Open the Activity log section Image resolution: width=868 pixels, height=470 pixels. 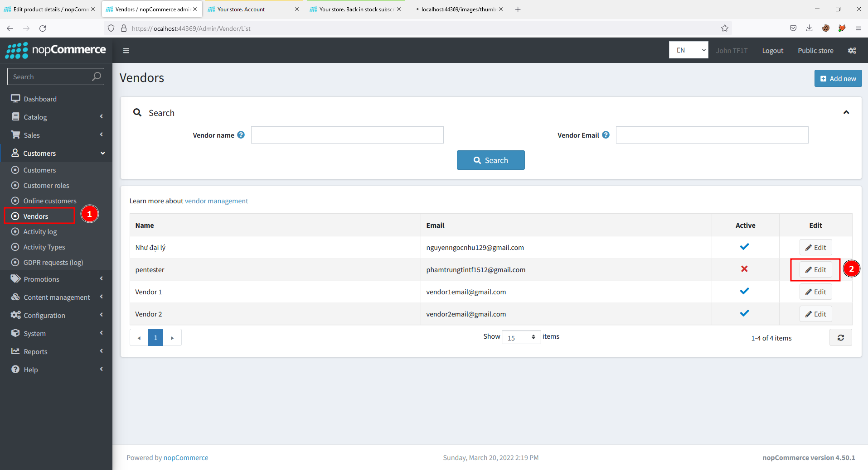pos(39,231)
